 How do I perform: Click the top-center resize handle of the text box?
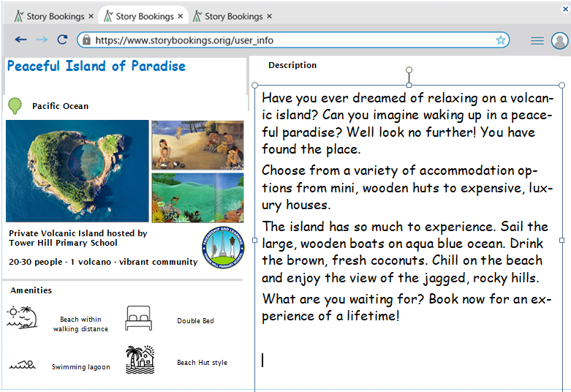point(409,86)
